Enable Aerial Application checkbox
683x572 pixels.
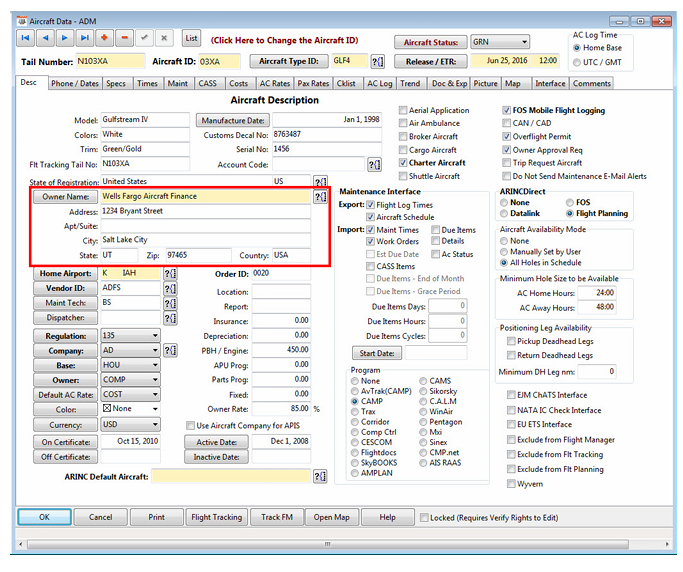[403, 110]
